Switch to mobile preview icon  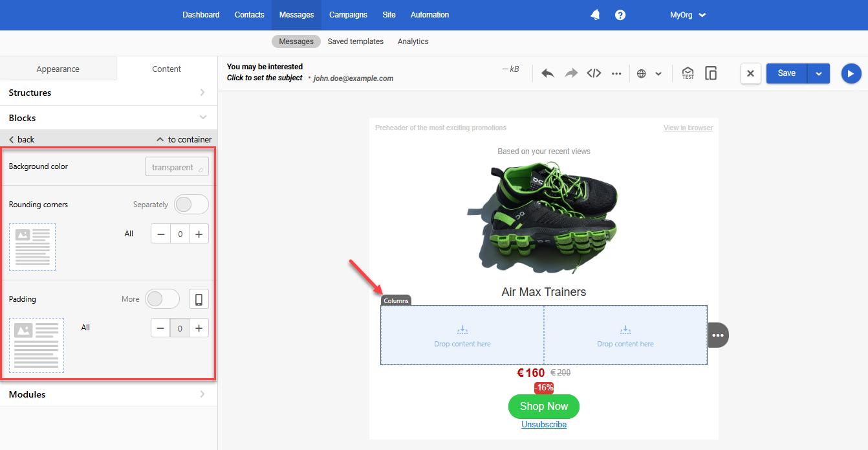[x=711, y=73]
